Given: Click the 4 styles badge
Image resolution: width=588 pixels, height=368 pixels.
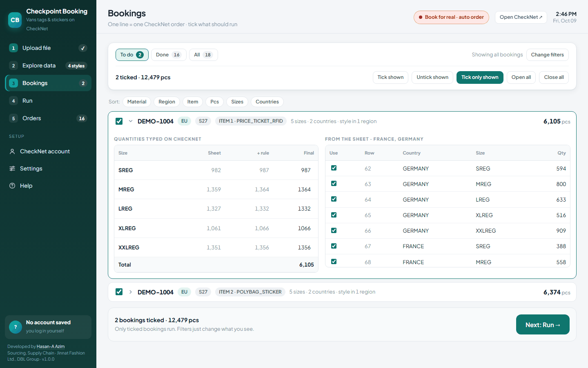Looking at the screenshot, I should (76, 66).
